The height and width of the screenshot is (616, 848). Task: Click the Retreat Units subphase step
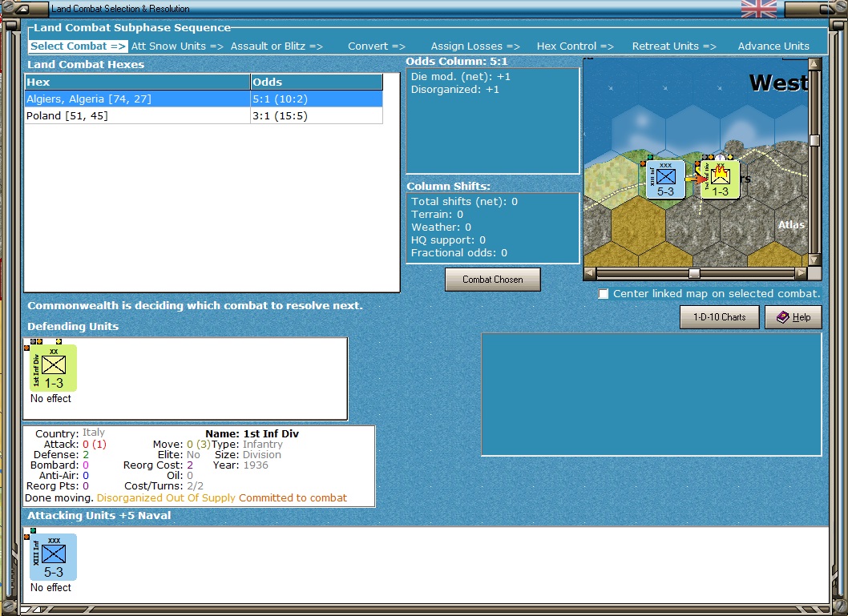tap(674, 46)
